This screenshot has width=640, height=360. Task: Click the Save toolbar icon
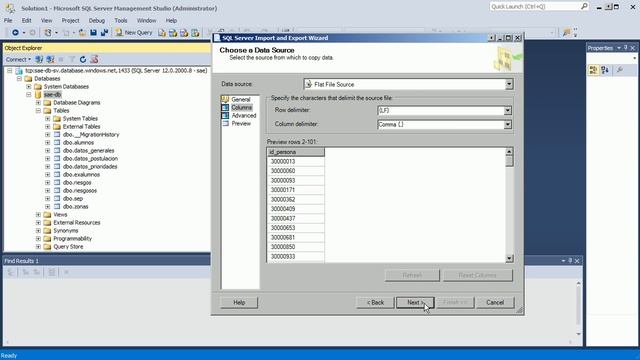point(93,32)
